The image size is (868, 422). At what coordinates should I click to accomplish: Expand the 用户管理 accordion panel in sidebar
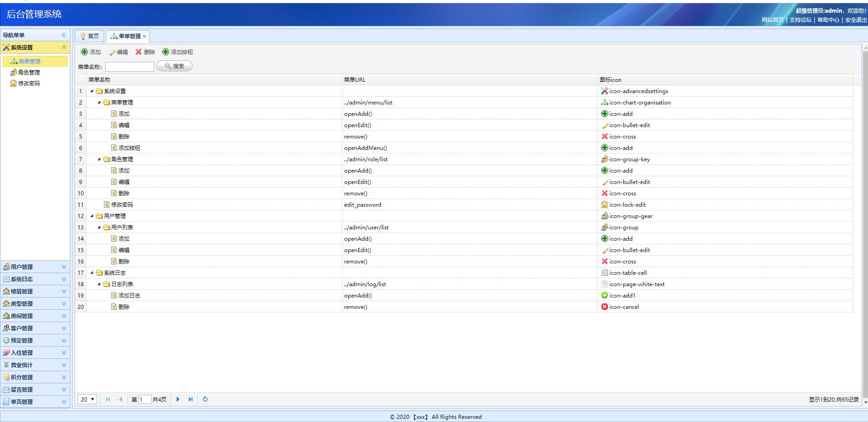point(64,267)
